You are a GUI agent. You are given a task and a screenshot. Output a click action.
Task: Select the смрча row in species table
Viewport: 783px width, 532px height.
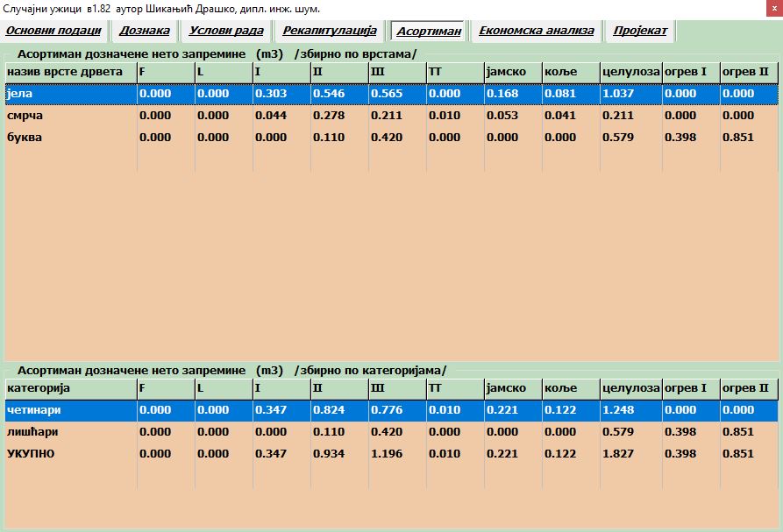point(391,116)
